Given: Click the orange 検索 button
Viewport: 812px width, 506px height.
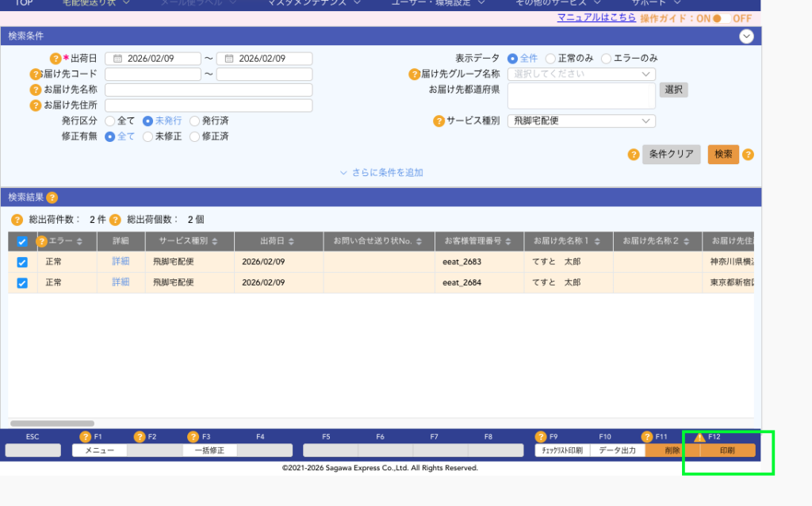Looking at the screenshot, I should click(723, 155).
